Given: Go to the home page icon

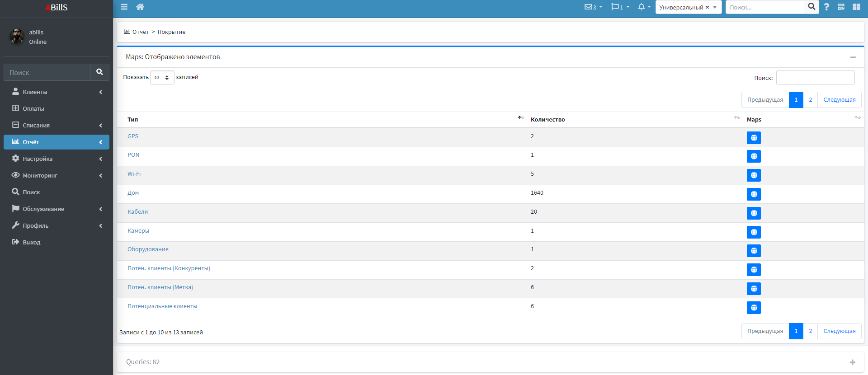Looking at the screenshot, I should (140, 7).
